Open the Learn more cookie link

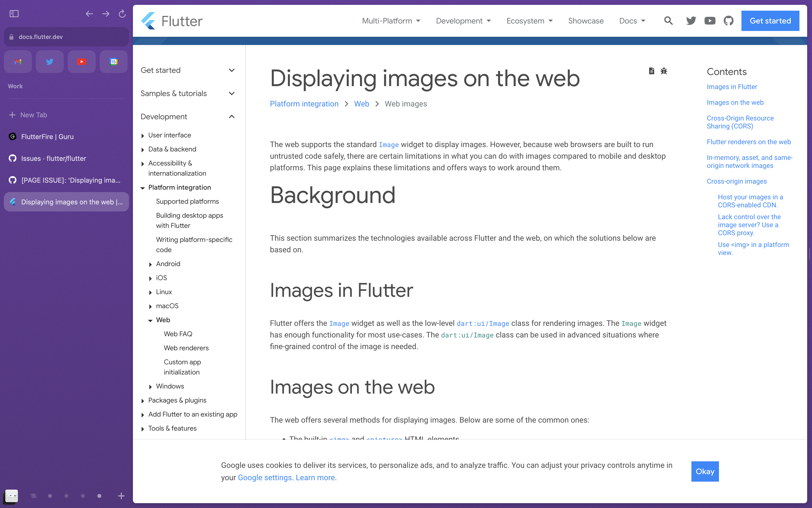click(315, 478)
